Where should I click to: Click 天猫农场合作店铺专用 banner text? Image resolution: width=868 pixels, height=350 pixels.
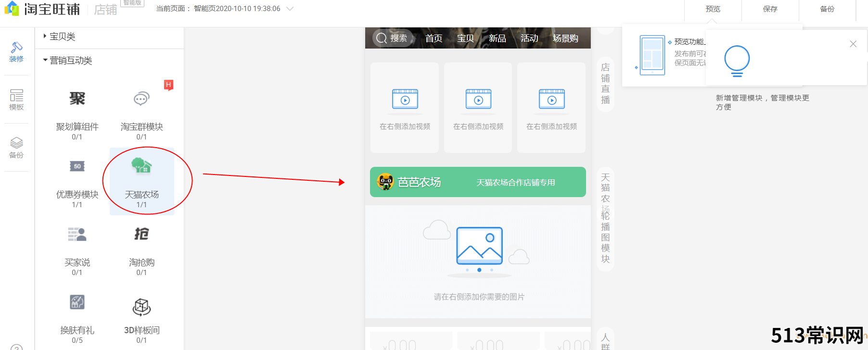tap(516, 183)
